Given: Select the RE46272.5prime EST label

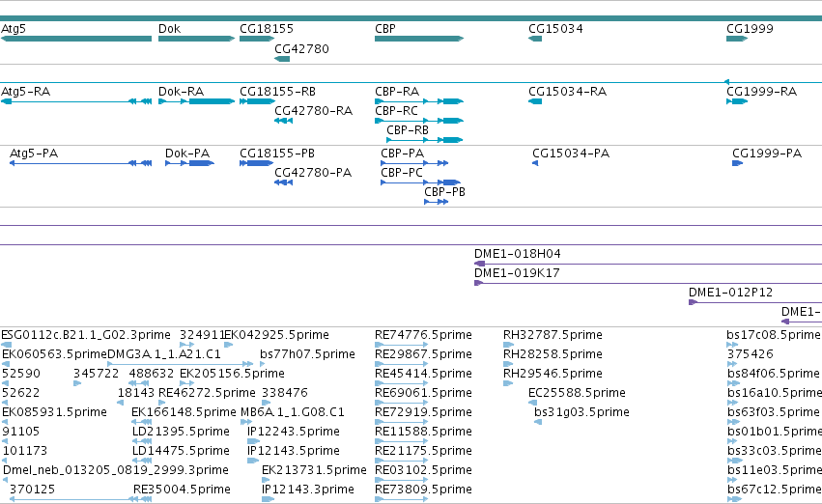Looking at the screenshot, I should pyautogui.click(x=207, y=393).
